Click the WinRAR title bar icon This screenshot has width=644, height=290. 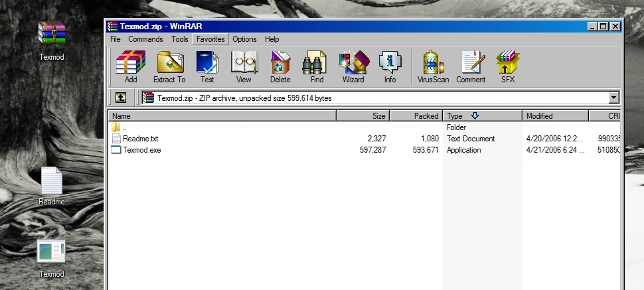pyautogui.click(x=112, y=27)
